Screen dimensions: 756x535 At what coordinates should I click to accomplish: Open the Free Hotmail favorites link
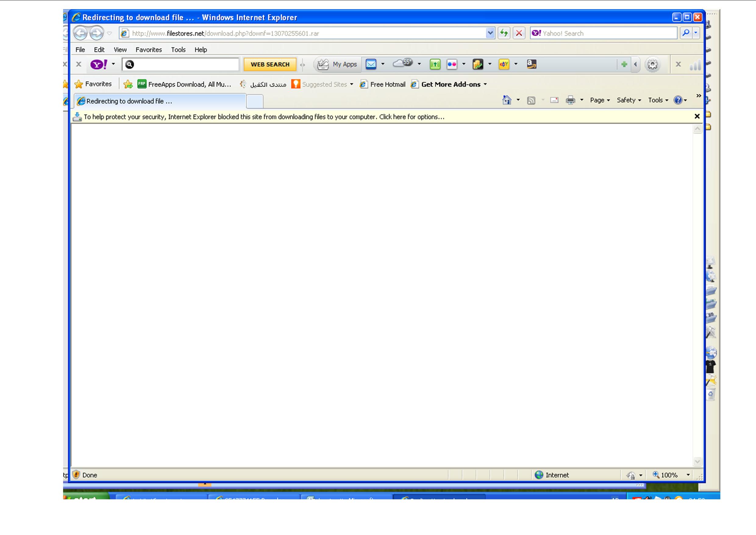pyautogui.click(x=387, y=84)
